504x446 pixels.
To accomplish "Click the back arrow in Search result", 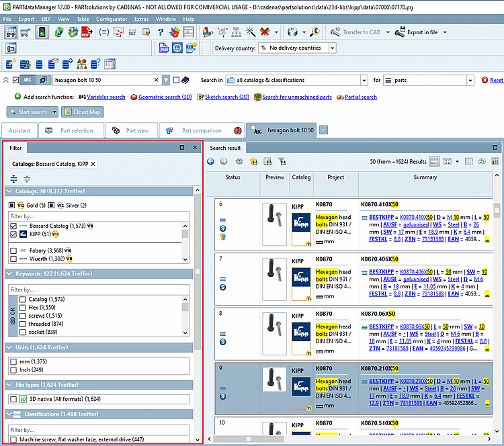I will [x=210, y=161].
